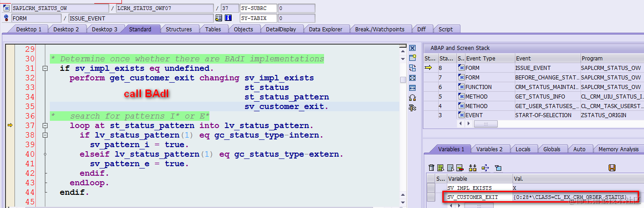Click the second icon in Variables toolbar

[441, 168]
